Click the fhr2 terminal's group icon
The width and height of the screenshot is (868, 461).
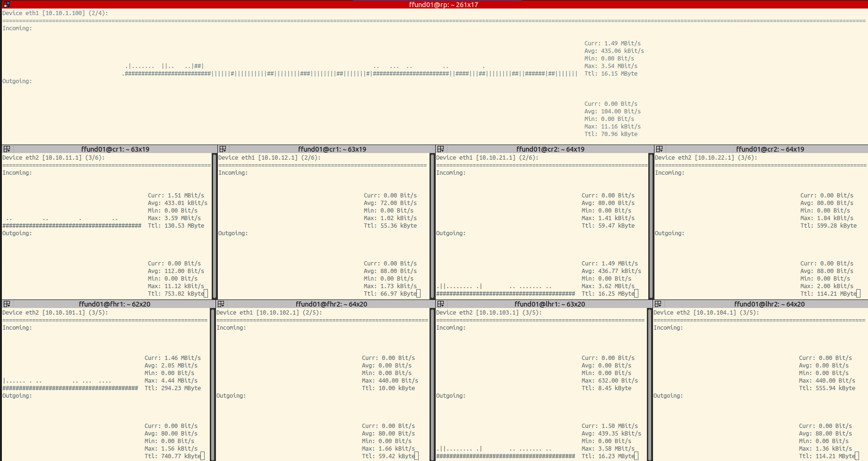point(221,304)
